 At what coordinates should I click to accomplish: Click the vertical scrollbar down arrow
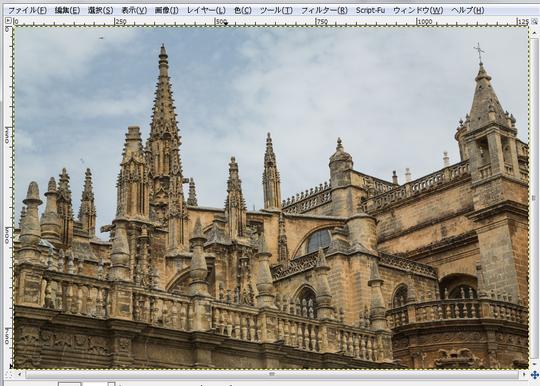point(534,365)
